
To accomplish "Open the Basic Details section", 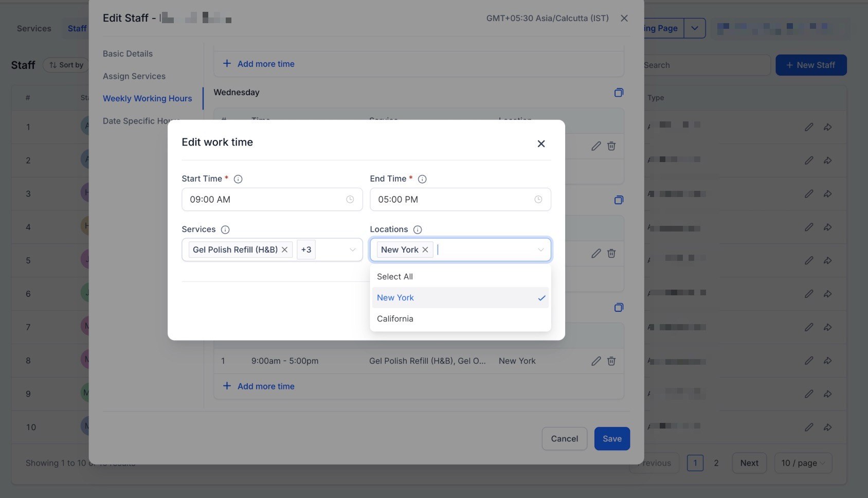I will point(128,54).
